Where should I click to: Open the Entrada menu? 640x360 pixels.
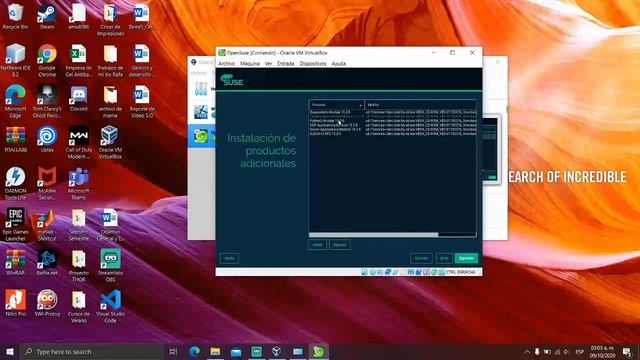286,64
